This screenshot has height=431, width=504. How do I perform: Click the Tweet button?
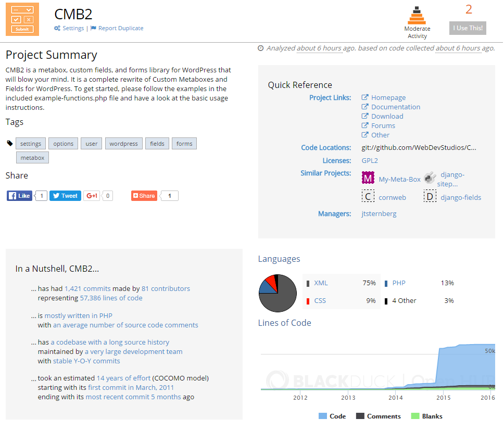tap(65, 196)
